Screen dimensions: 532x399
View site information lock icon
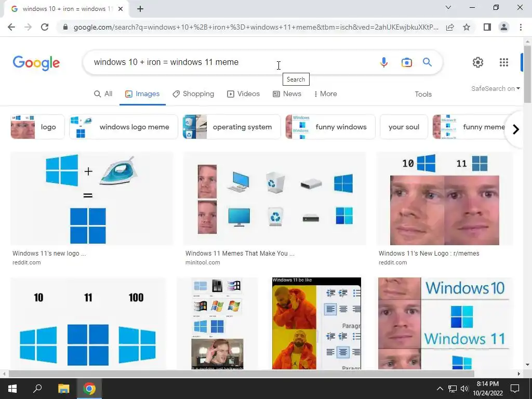(x=65, y=27)
